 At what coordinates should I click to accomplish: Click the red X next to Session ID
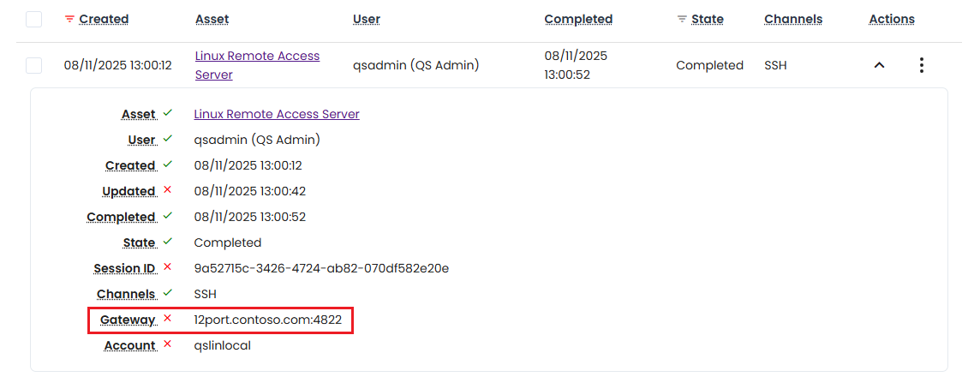click(x=168, y=267)
